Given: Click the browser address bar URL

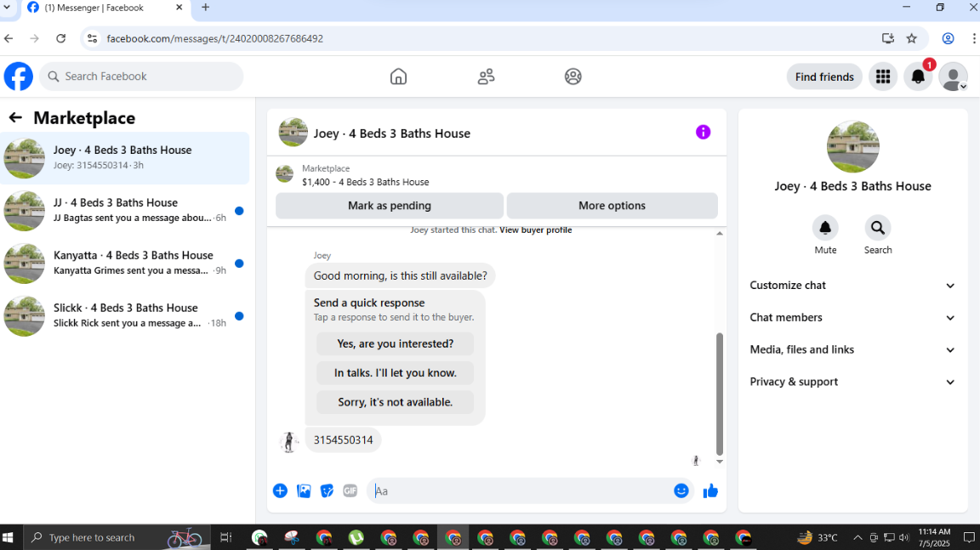Looking at the screenshot, I should 215,38.
